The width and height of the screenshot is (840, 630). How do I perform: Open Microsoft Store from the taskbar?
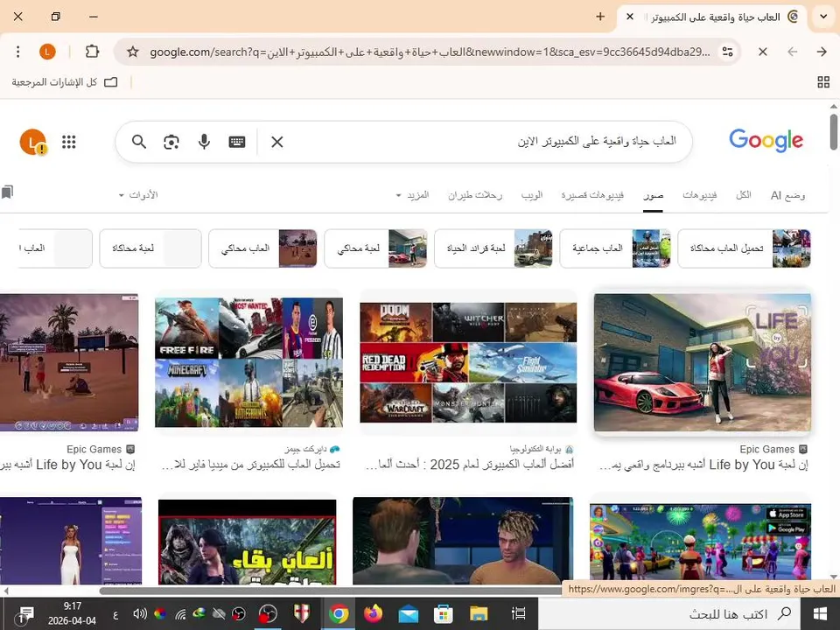tap(443, 614)
